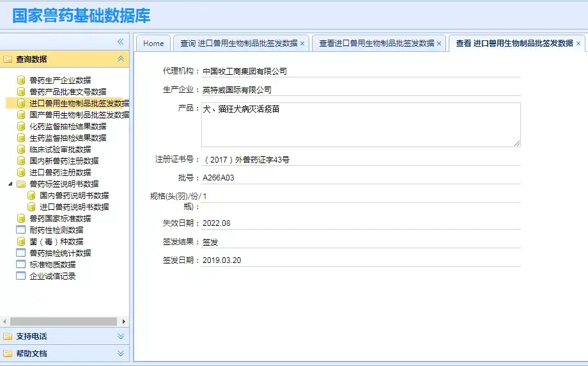This screenshot has height=366, width=588.
Task: Collapse the left sidebar with double-arrow icon
Action: coord(120,42)
